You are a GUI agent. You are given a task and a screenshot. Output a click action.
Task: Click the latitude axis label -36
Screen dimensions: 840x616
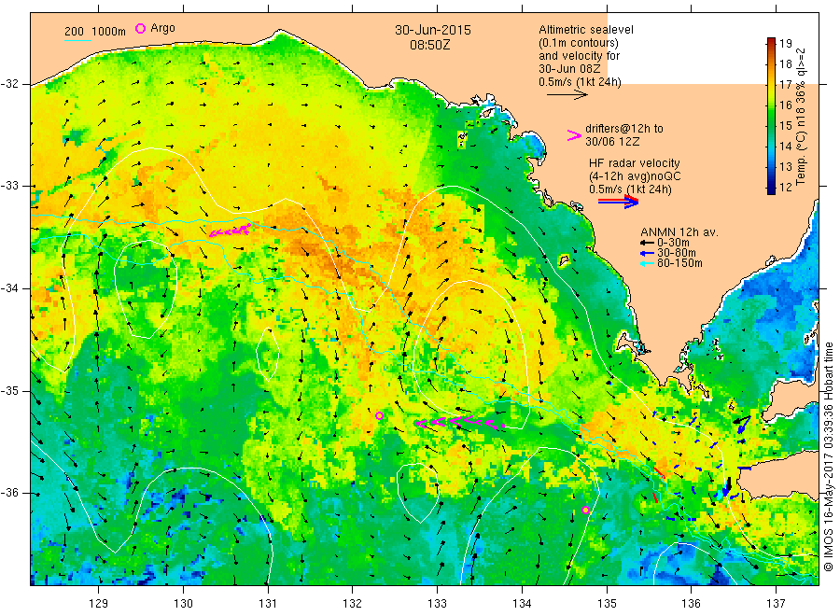(x=11, y=493)
